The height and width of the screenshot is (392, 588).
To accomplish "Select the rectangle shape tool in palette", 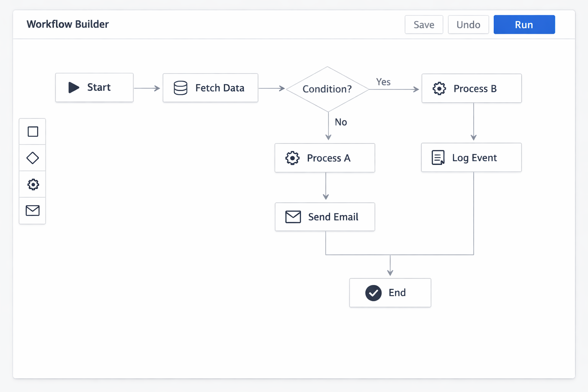I will (x=33, y=132).
